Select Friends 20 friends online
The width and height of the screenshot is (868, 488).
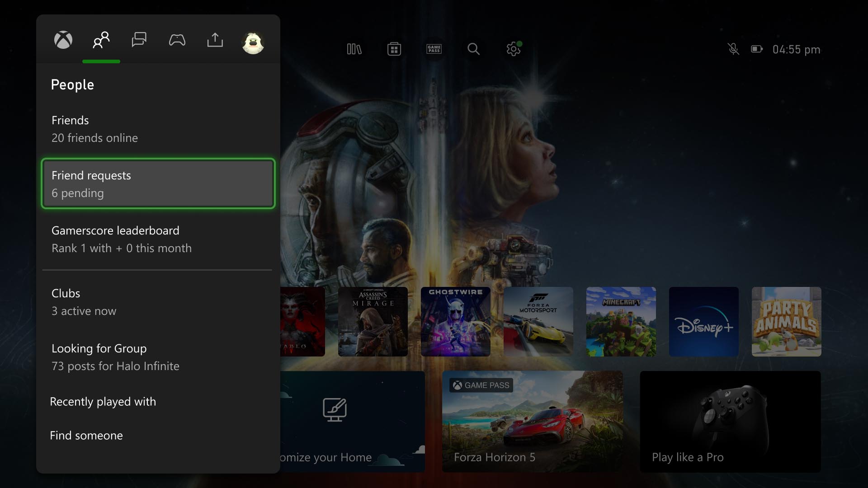pyautogui.click(x=157, y=128)
